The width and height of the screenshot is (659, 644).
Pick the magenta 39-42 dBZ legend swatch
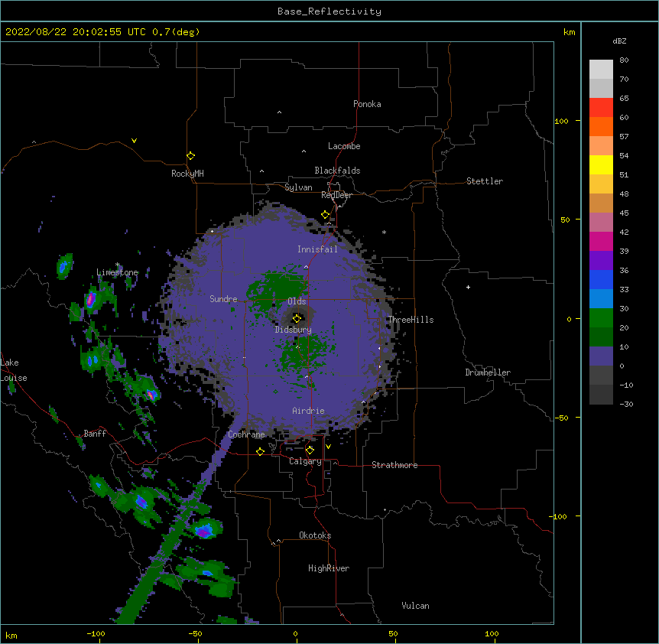601,241
